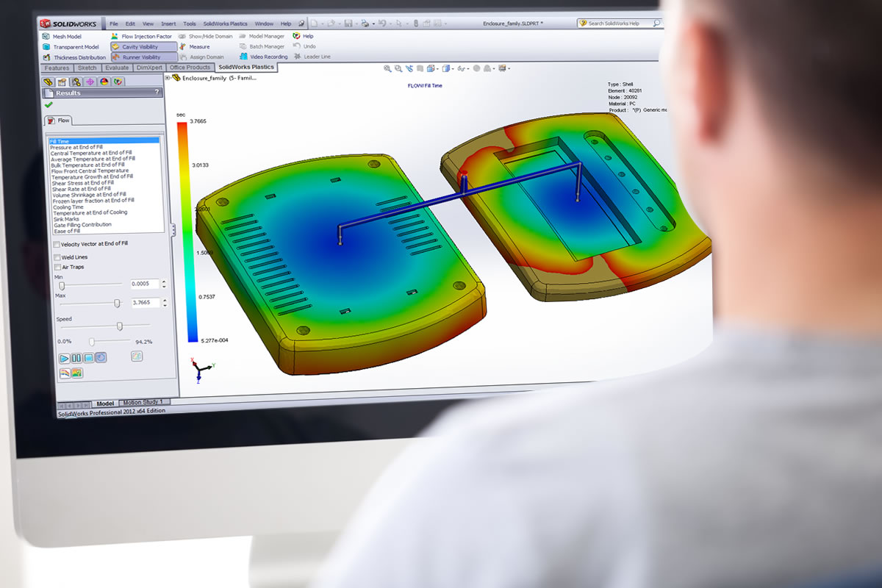The height and width of the screenshot is (588, 882).
Task: Select Sink Marks result
Action: tap(66, 219)
